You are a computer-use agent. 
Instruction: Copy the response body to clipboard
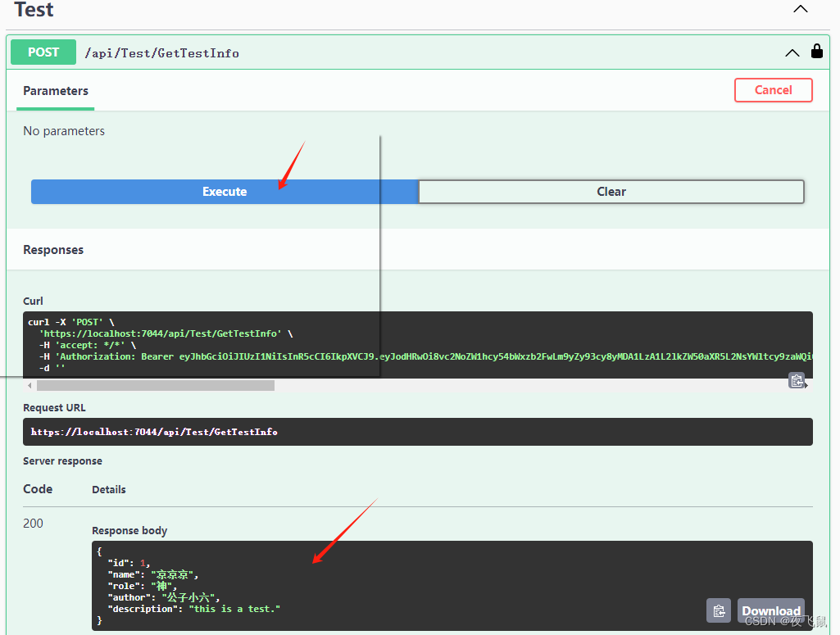(719, 610)
